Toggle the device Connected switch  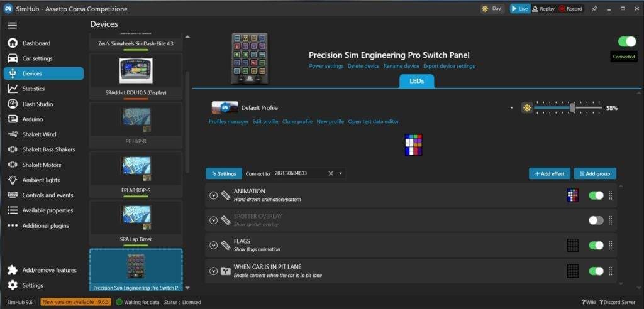[x=627, y=41]
